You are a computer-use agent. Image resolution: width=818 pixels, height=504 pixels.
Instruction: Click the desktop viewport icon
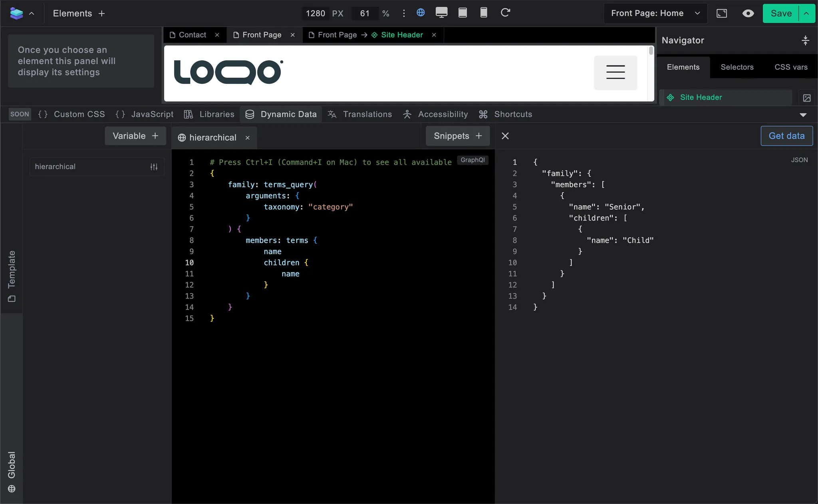pos(441,13)
